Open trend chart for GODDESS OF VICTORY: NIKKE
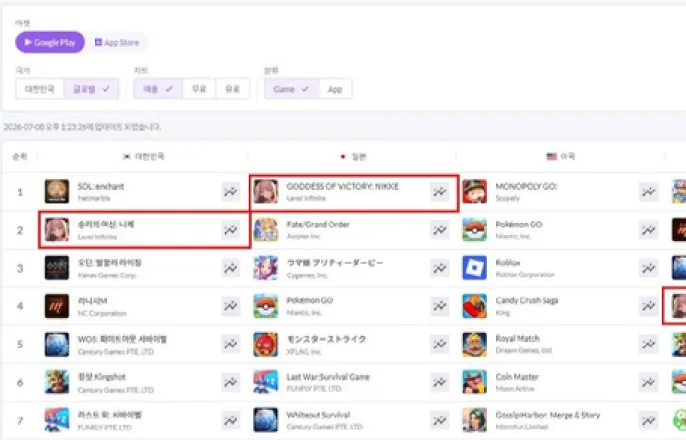Screen dimensions: 686x440 tap(440, 192)
